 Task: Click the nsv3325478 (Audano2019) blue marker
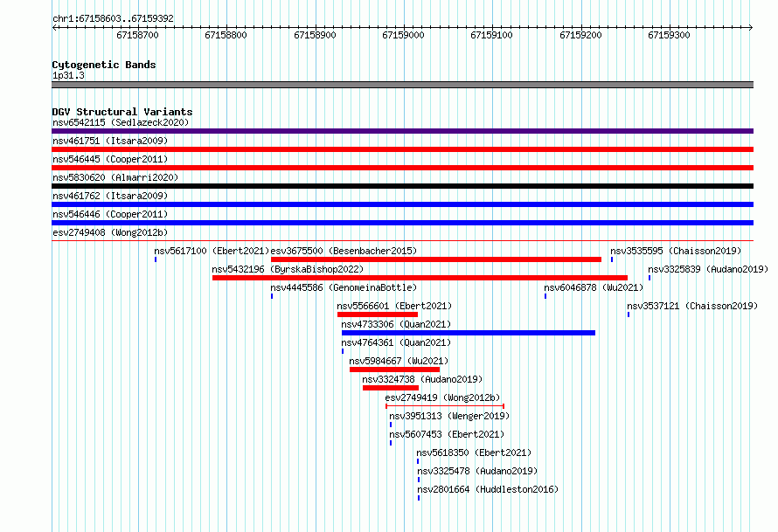point(418,480)
